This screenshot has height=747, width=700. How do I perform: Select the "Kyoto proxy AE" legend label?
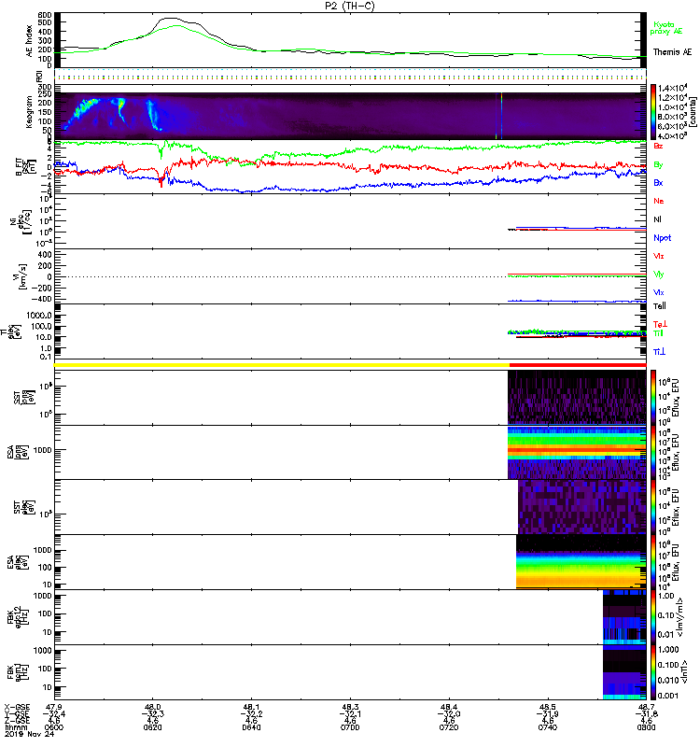point(666,28)
